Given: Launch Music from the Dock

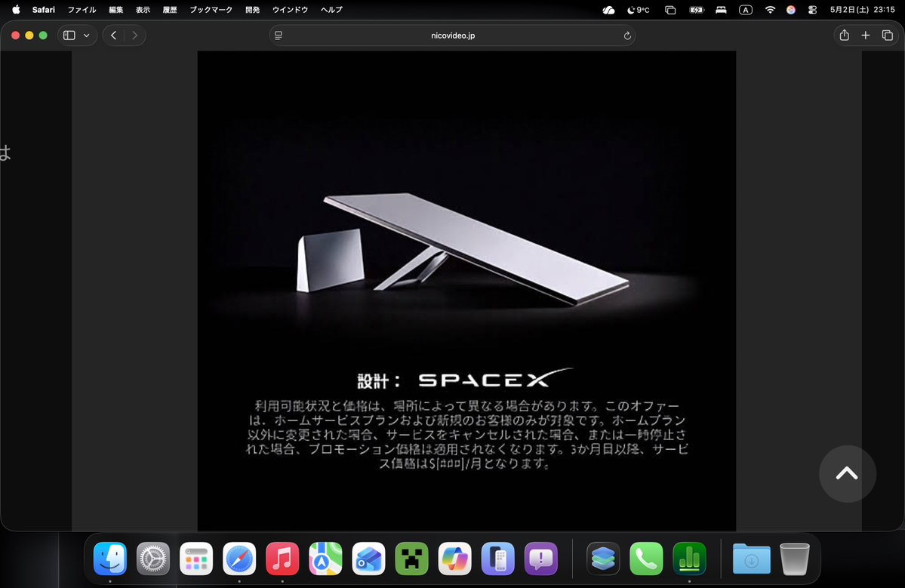Looking at the screenshot, I should click(x=282, y=559).
